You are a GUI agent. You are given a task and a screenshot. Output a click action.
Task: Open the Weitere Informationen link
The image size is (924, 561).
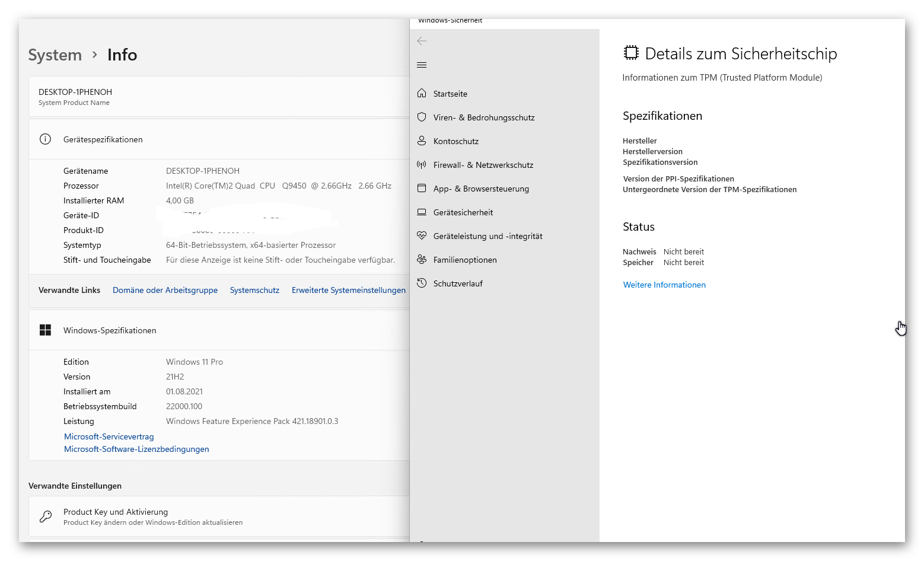coord(664,285)
